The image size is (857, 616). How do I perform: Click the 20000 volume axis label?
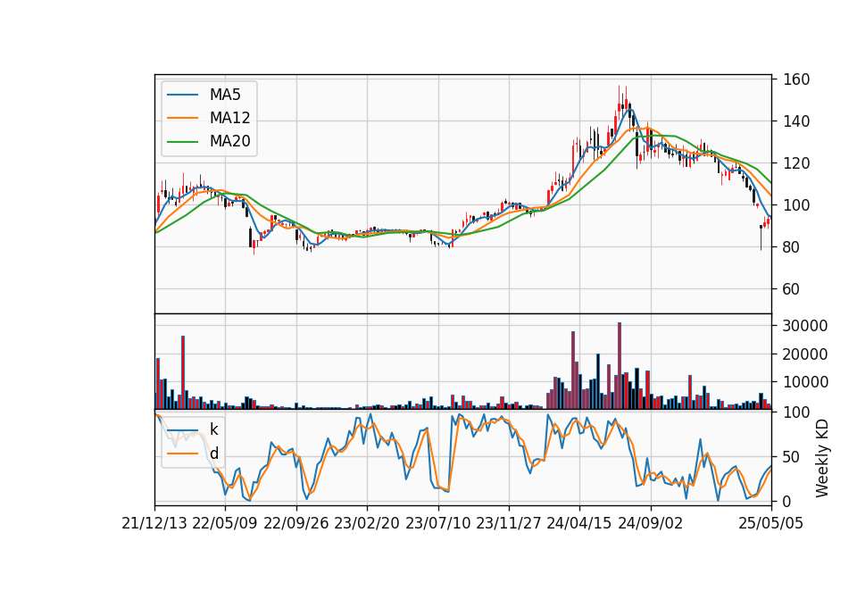pos(805,354)
